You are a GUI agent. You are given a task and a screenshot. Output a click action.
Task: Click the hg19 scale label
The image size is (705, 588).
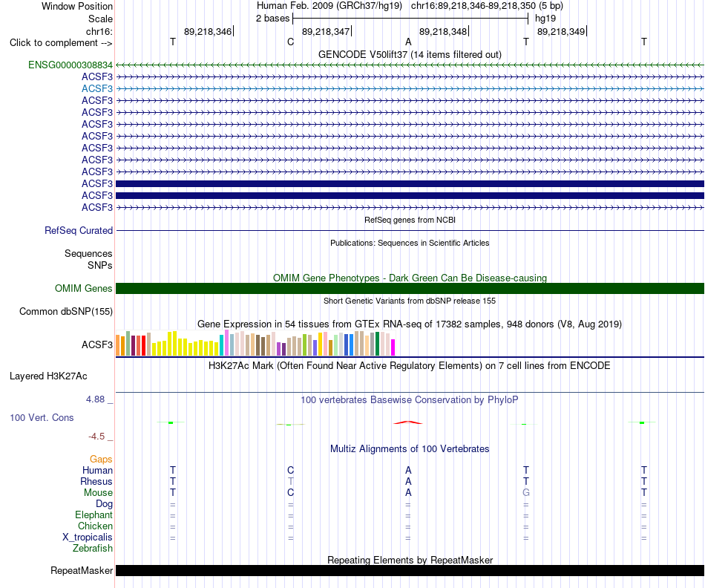coord(545,19)
